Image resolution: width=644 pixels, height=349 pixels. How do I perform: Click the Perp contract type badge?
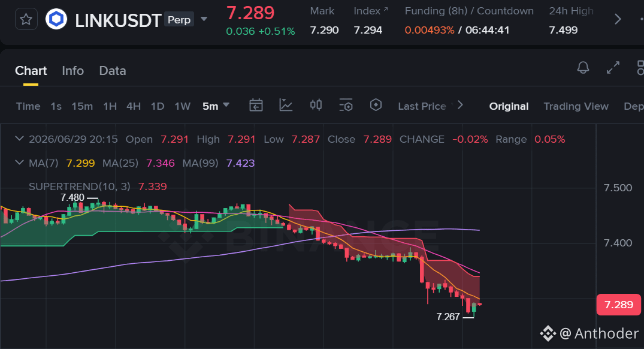pyautogui.click(x=179, y=19)
